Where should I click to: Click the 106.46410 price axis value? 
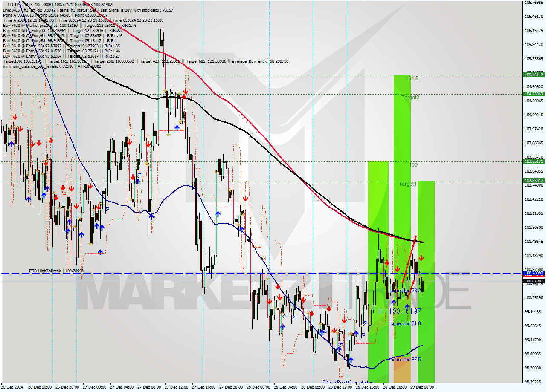click(534, 17)
